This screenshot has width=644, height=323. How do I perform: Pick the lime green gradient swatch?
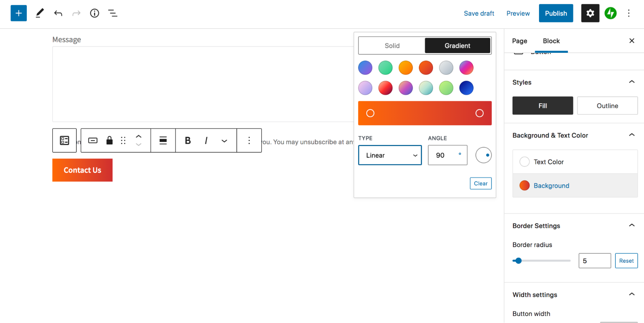(446, 88)
